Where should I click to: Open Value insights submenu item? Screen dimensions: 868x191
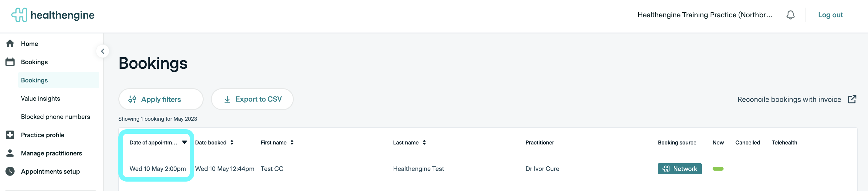tap(40, 99)
